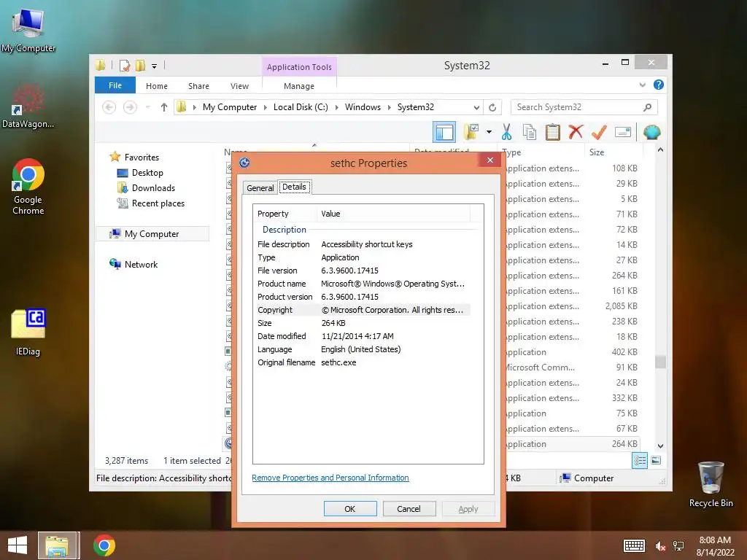This screenshot has height=560, width=747.
Task: Click OK in sethc Properties dialog
Action: coord(350,508)
